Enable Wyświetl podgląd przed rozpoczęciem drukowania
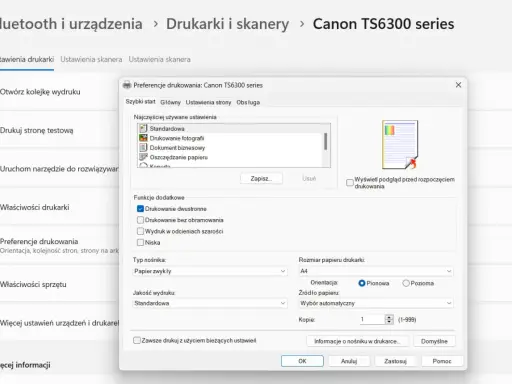This screenshot has height=384, width=512. click(350, 183)
